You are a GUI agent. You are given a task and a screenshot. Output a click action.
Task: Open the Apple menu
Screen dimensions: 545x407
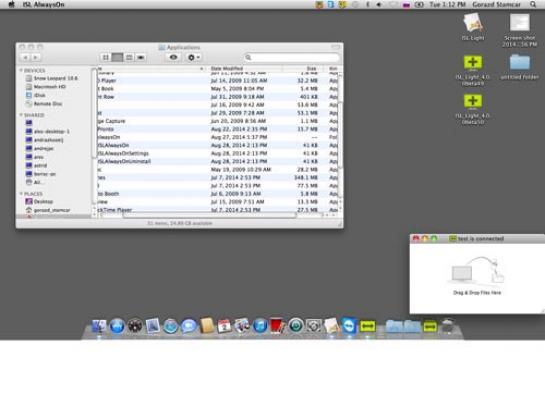coord(11,5)
